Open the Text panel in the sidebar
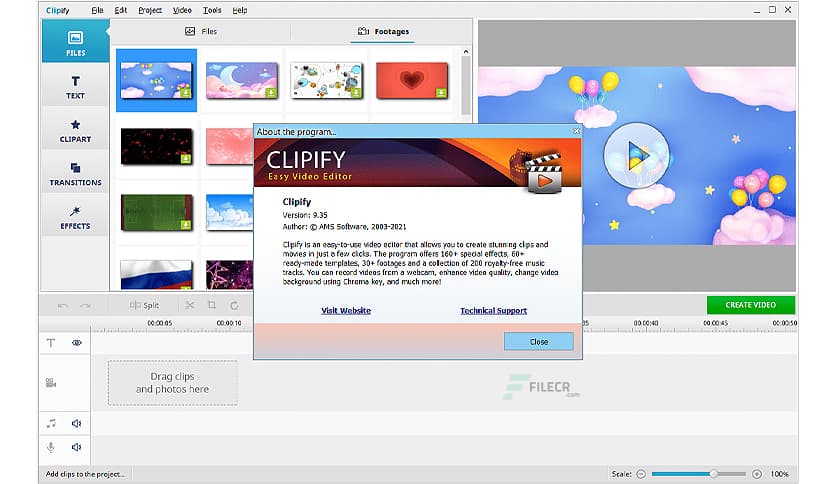 tap(75, 87)
